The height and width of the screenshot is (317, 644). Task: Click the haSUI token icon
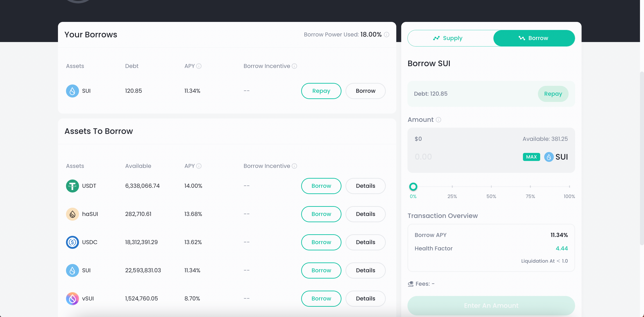72,214
